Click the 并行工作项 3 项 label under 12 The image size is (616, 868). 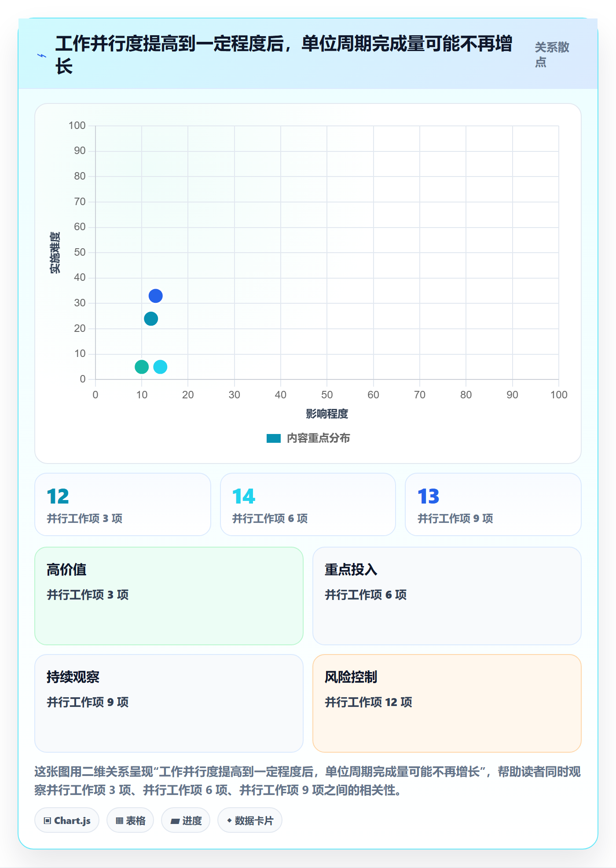[x=84, y=519]
